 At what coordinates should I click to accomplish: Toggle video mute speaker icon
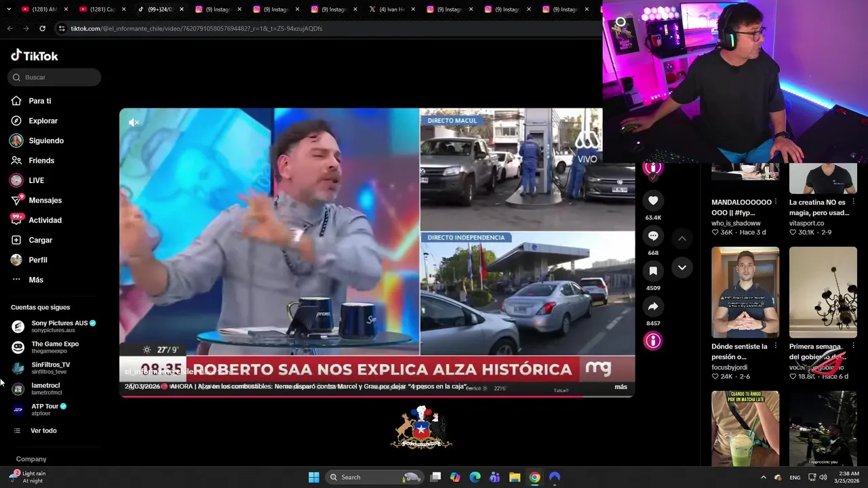click(x=134, y=123)
